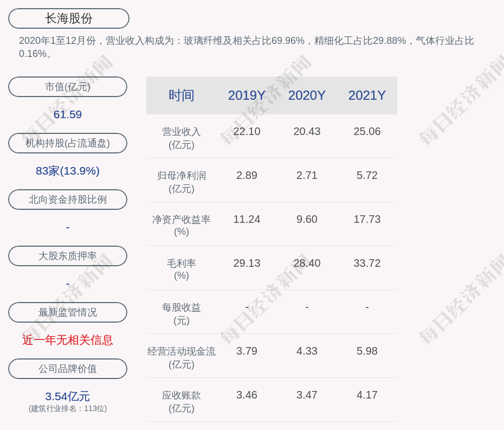Click the ROE value 9.60

coord(307,219)
